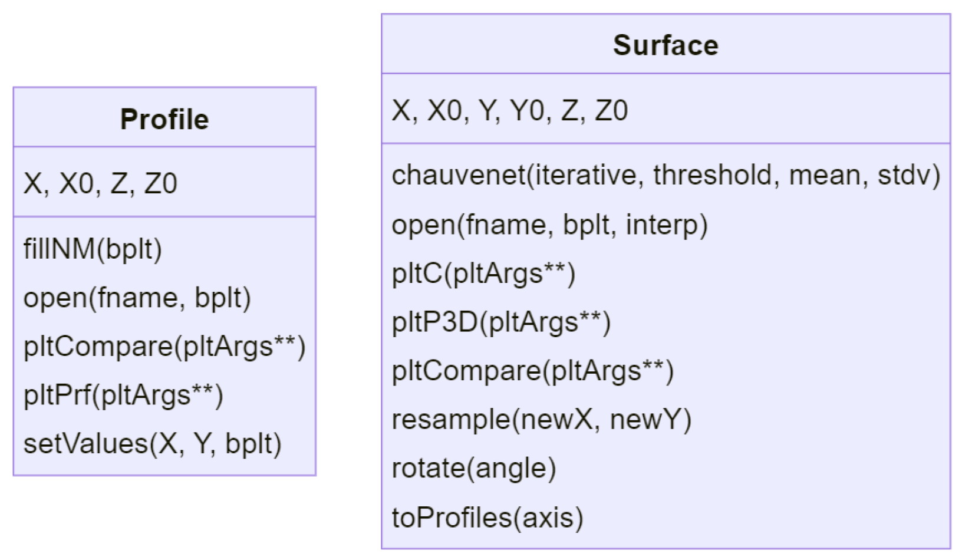
Task: Click open(fname, bplt) in Profile
Action: coord(137,298)
